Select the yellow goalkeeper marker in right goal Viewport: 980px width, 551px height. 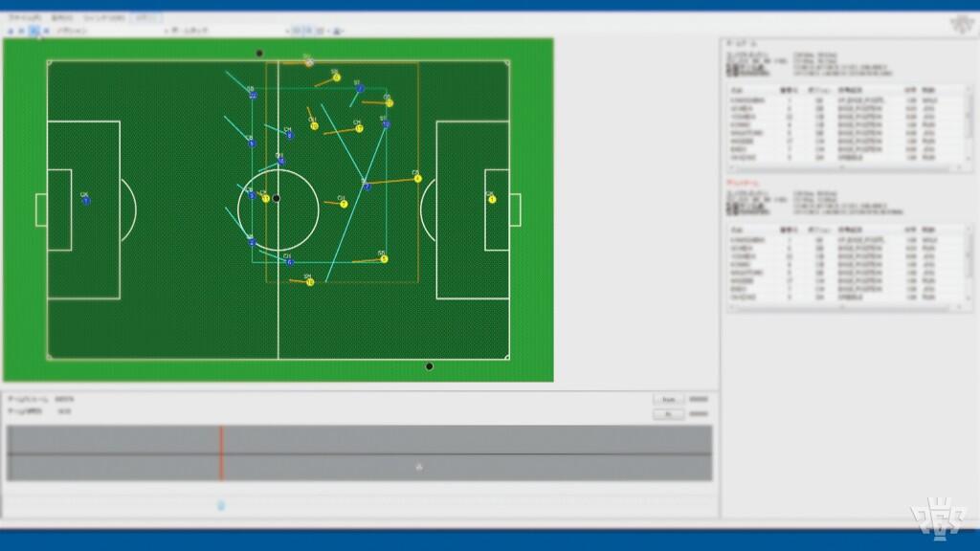(492, 199)
